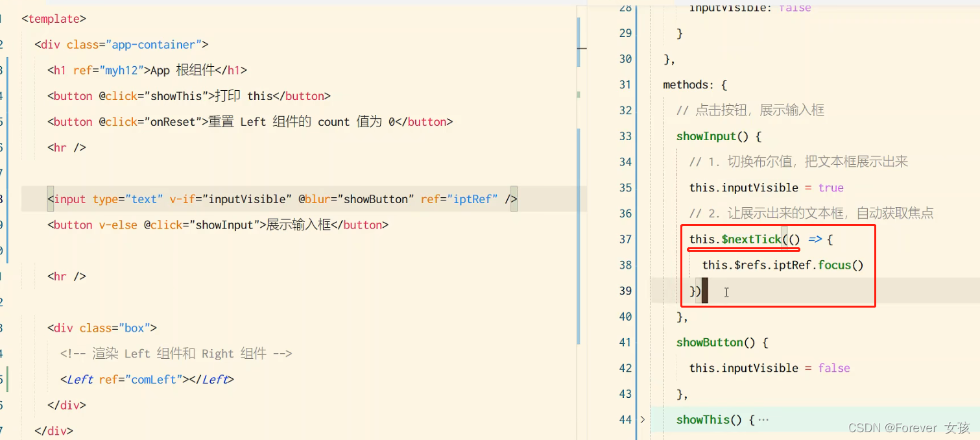The height and width of the screenshot is (440, 980).
Task: Place cursor on this.$nextTick call
Action: pos(733,239)
